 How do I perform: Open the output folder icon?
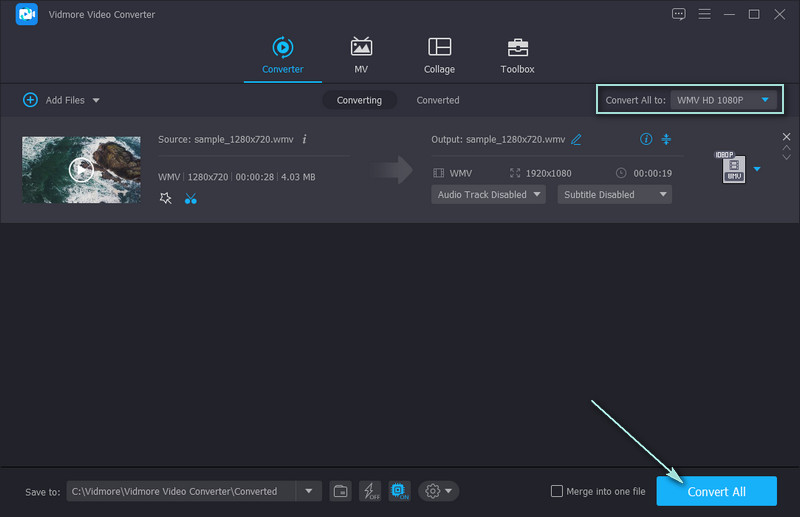click(341, 491)
